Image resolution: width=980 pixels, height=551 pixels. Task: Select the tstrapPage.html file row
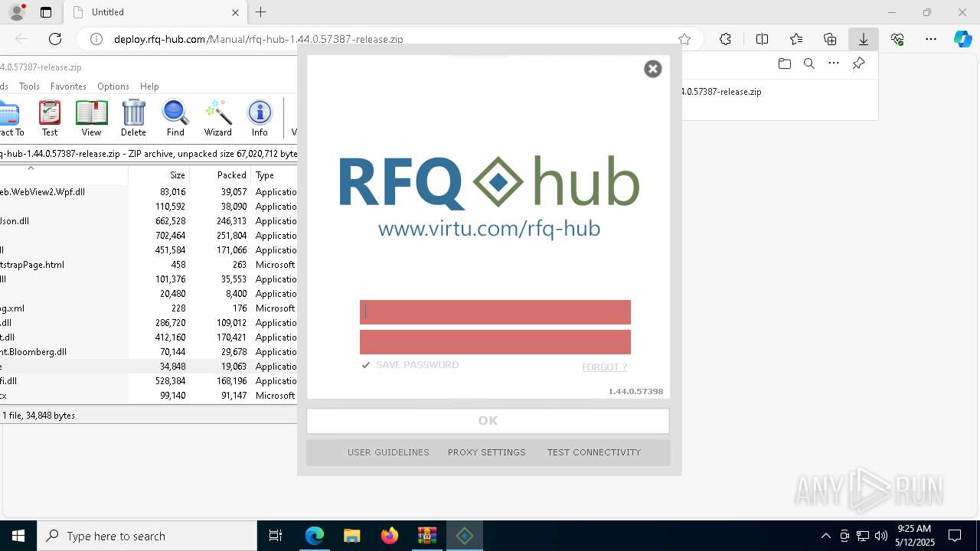coord(149,265)
